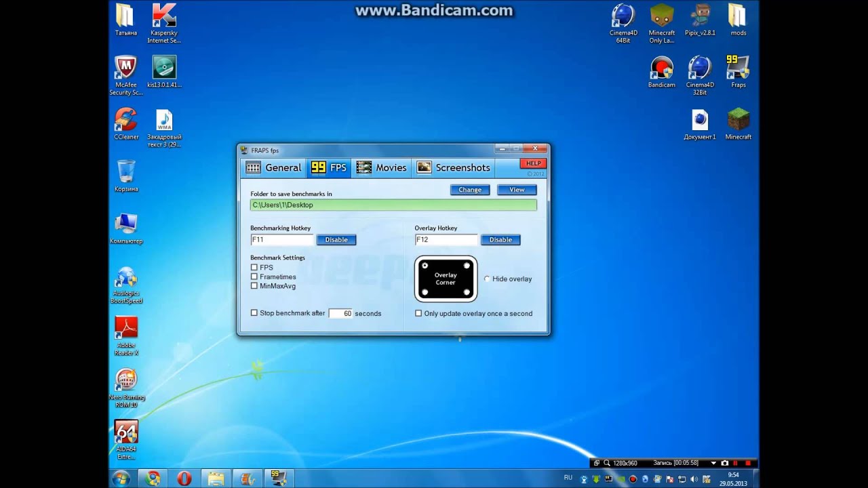Click the red record tray icon
The image size is (868, 488).
tap(632, 479)
